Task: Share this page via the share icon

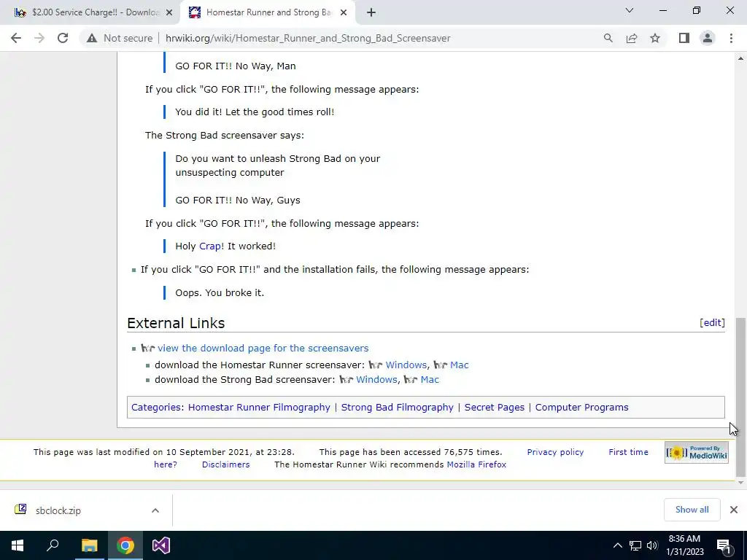Action: pyautogui.click(x=632, y=38)
